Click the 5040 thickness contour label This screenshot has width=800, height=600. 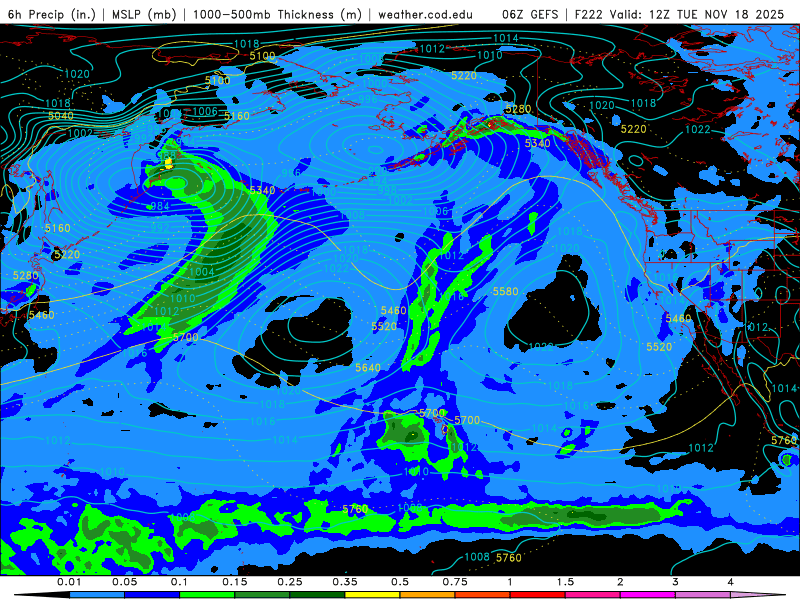(61, 116)
